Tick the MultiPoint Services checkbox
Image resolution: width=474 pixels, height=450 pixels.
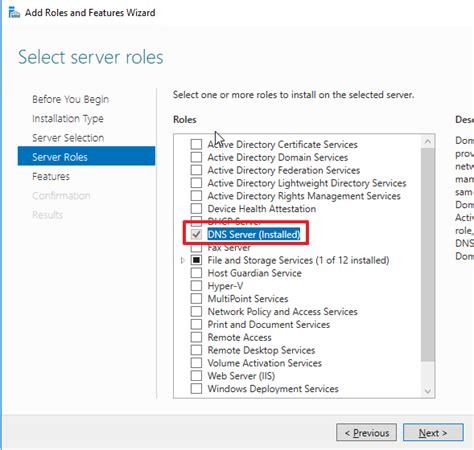196,299
